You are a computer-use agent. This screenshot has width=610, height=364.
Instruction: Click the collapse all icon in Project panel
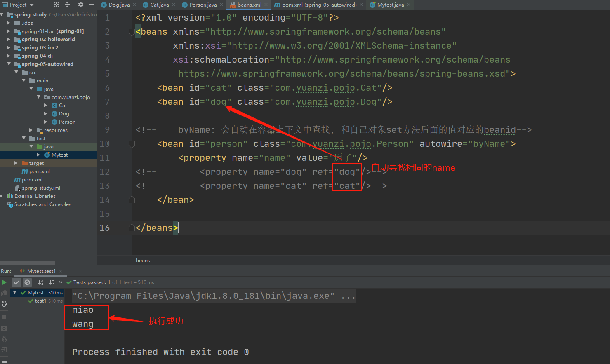pos(67,5)
